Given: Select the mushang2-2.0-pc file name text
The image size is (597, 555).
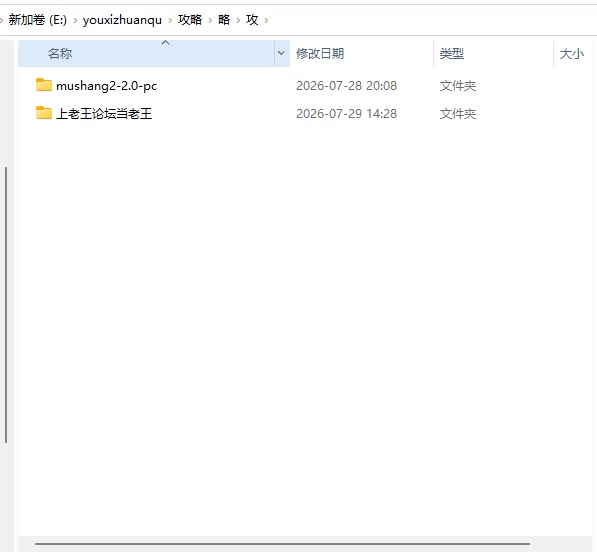Looking at the screenshot, I should 106,86.
